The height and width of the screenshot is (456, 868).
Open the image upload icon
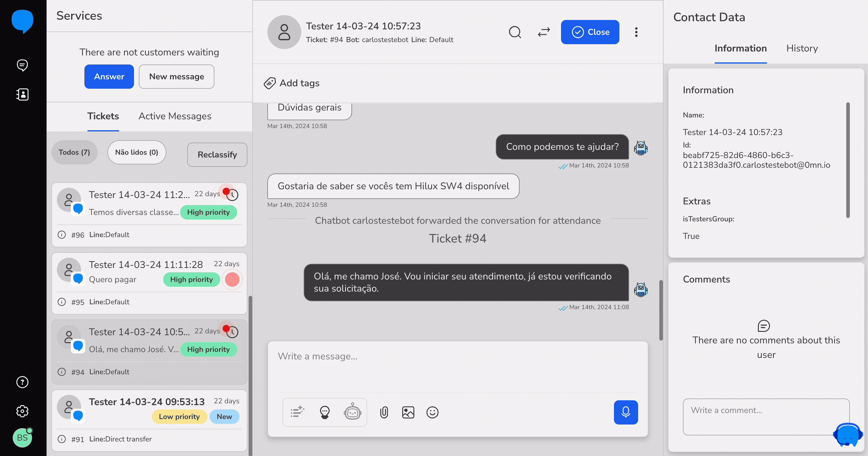408,412
